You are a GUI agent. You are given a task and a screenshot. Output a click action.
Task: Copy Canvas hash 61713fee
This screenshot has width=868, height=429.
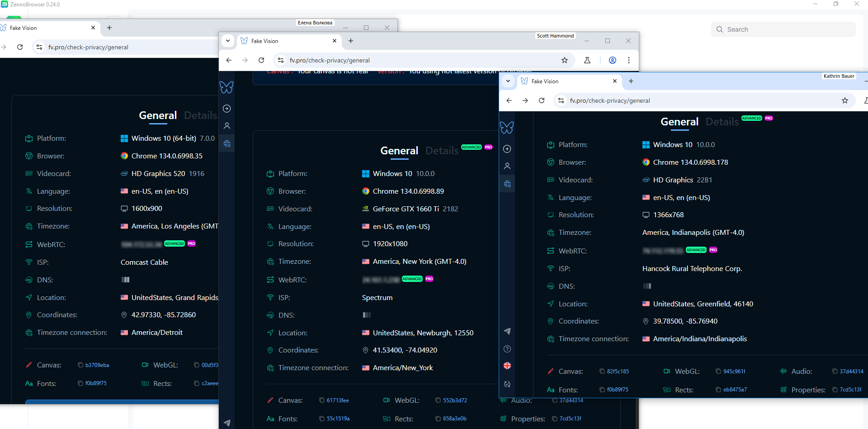pos(322,400)
